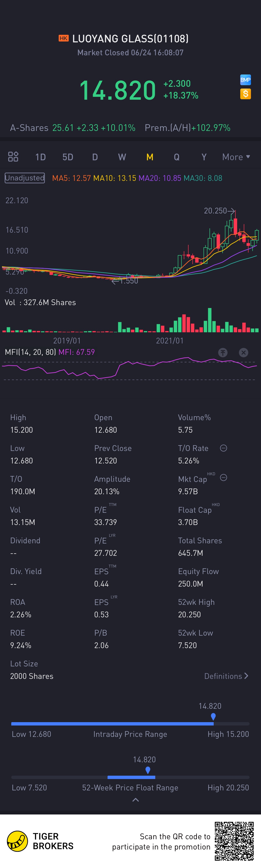The image size is (261, 868).
Task: Tap the 20.250 high label on chart
Action: (215, 211)
